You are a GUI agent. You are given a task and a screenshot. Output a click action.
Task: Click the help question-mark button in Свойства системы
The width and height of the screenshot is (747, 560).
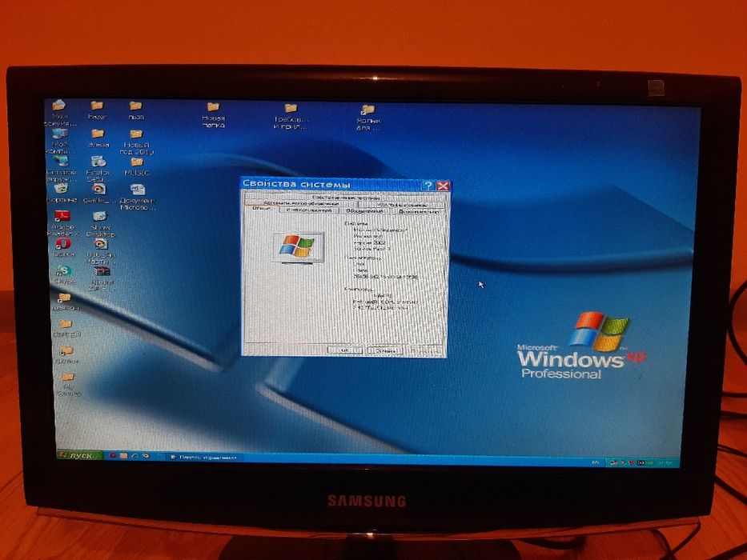click(x=428, y=186)
